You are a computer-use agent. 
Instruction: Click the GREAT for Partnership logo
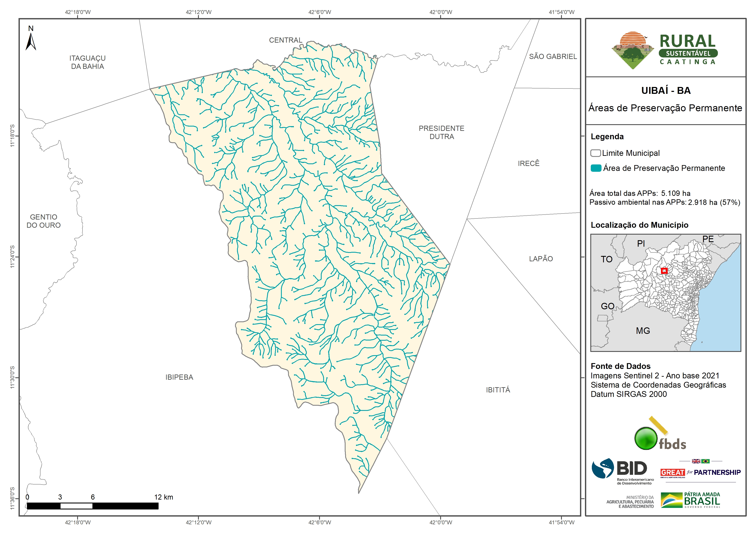pos(700,472)
